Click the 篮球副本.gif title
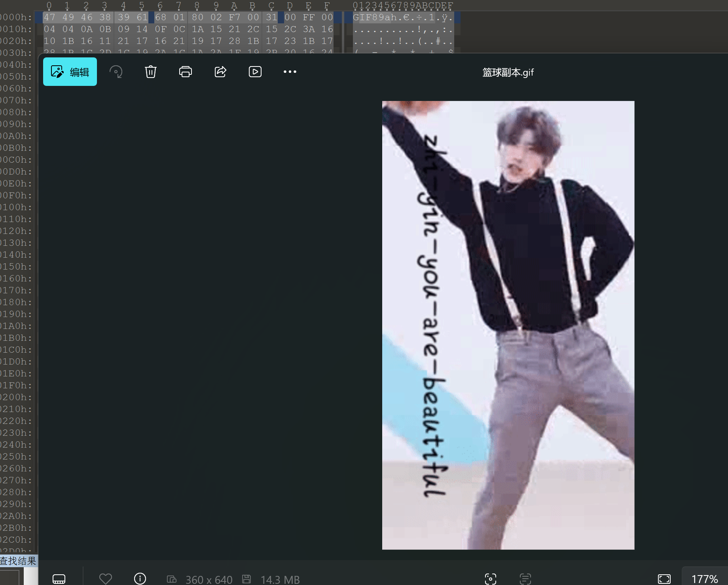This screenshot has width=728, height=585. 508,72
